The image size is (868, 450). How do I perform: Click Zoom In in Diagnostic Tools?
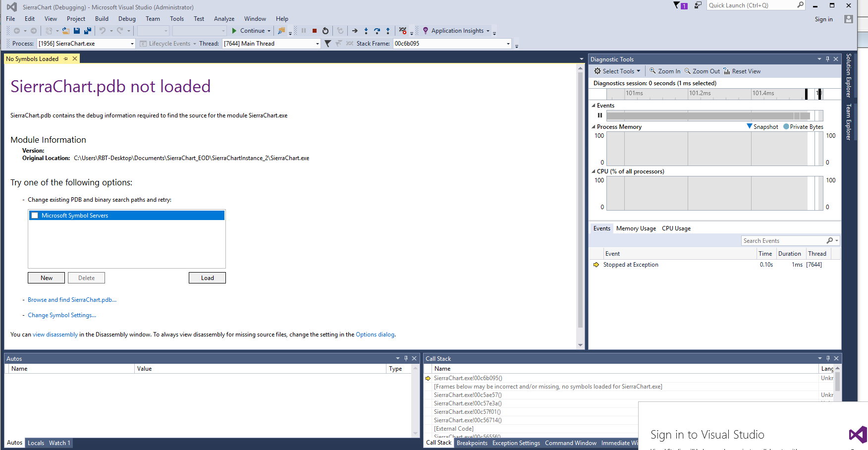pos(665,71)
